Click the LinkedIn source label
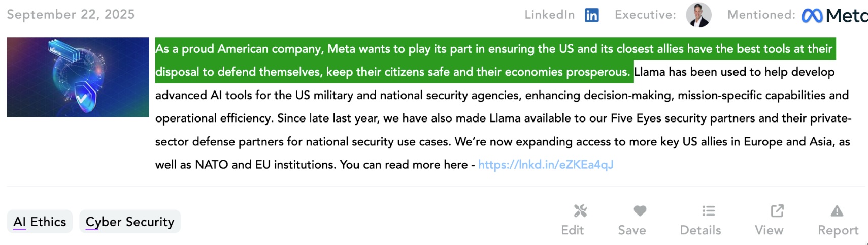The width and height of the screenshot is (868, 245). [549, 15]
